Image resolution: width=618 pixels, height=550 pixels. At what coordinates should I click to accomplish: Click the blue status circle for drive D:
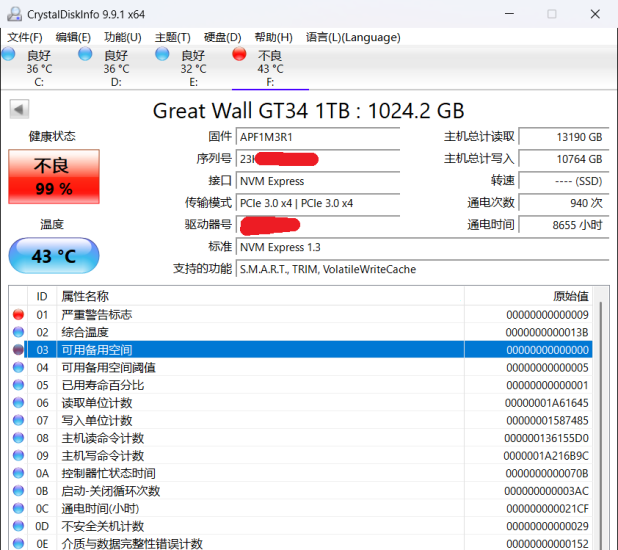[x=85, y=54]
